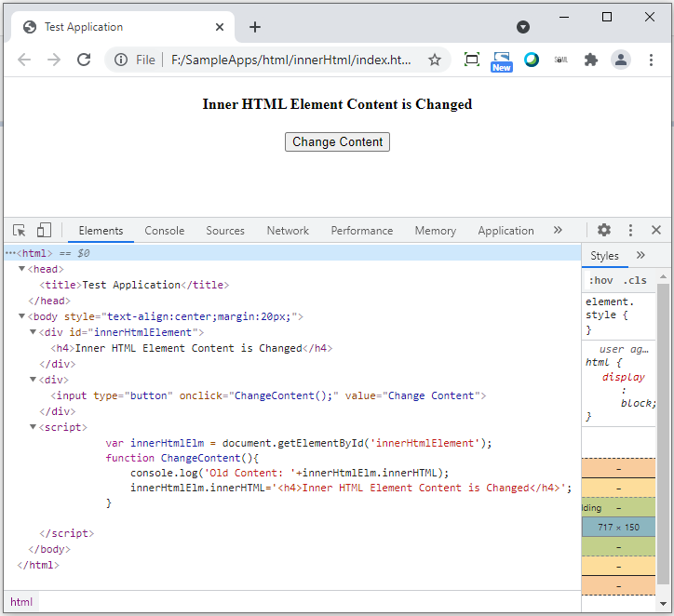Click the 717 × 150 box model content

pos(618,527)
